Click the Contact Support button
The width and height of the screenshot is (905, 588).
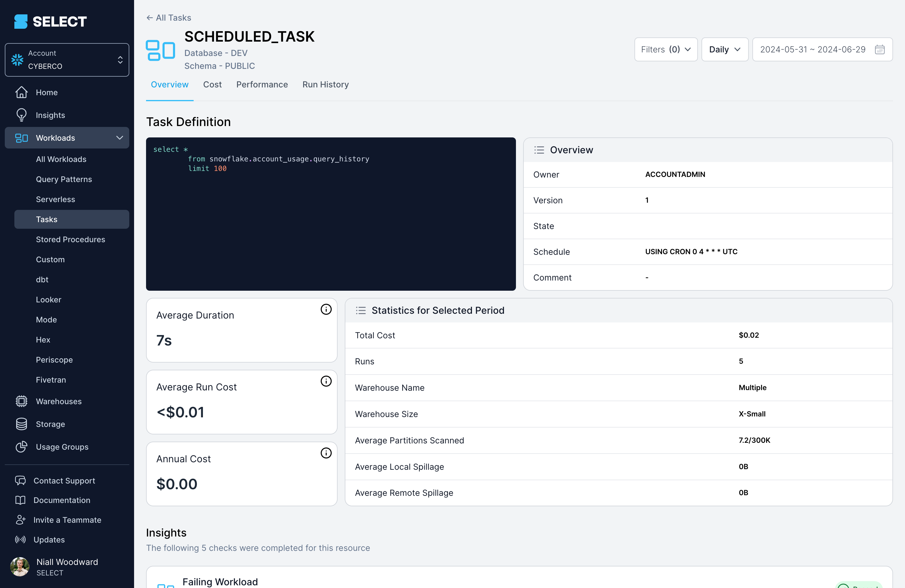point(64,481)
